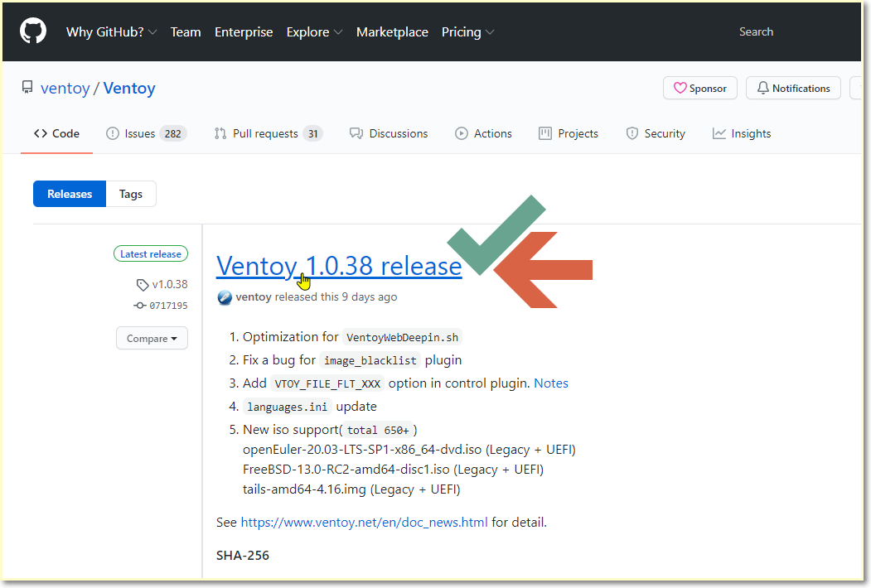871x588 pixels.
Task: Open the Issues tab
Action: (146, 134)
